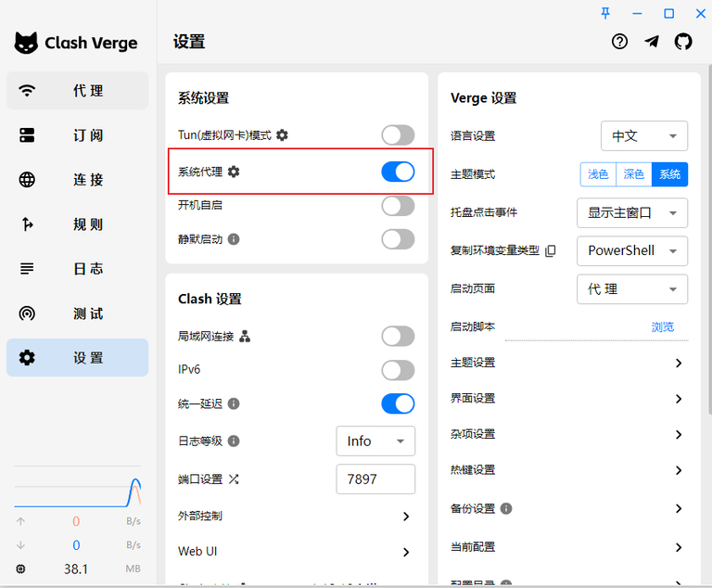Expand the 主题设置 row
The height and width of the screenshot is (588, 712).
(569, 363)
